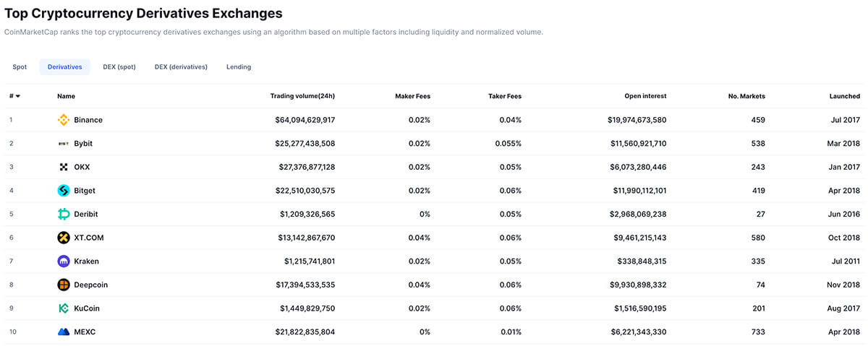Screen dimensions: 868x346
Task: Click the MEXC logo icon
Action: click(x=64, y=332)
